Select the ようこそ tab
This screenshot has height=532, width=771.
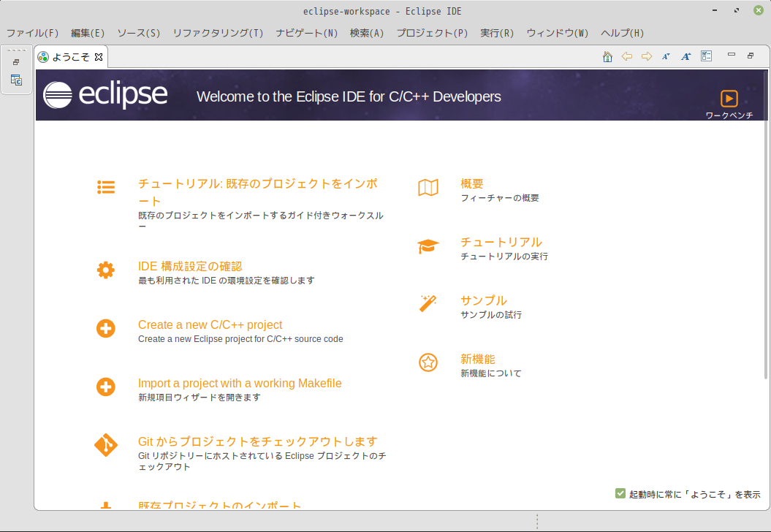(71, 57)
